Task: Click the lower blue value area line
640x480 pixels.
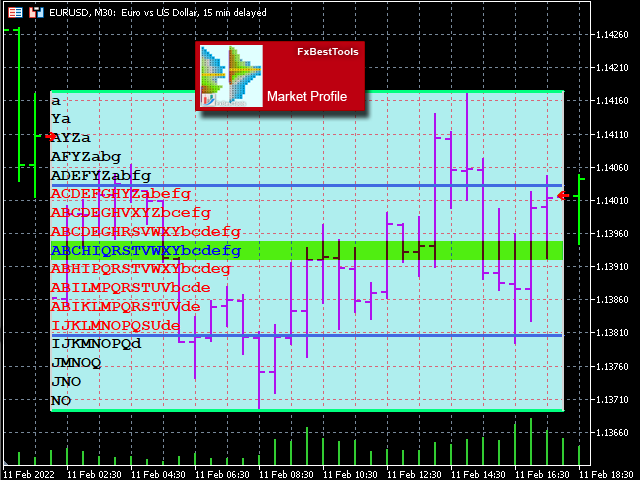Action: 307,336
